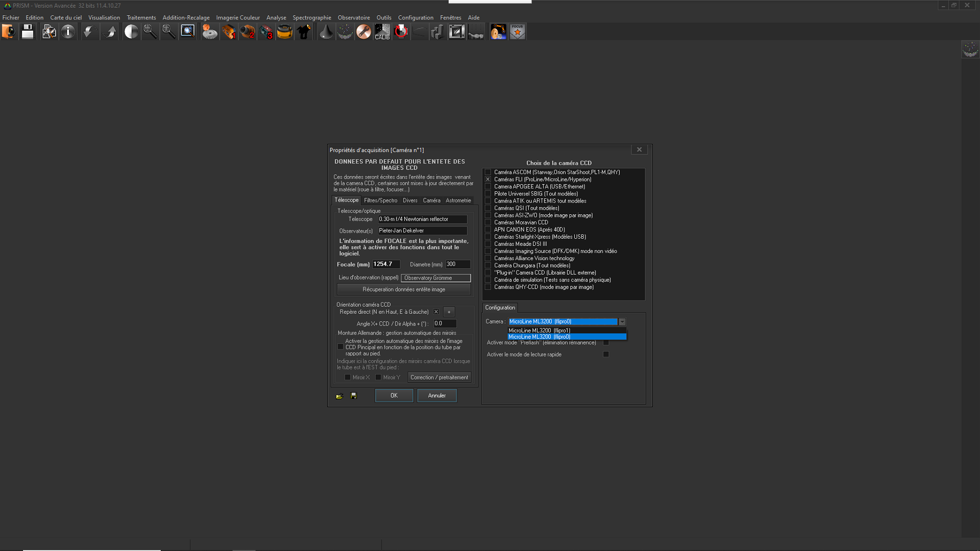Expand the Camera dropdown arrow
Image resolution: width=980 pixels, height=551 pixels.
pyautogui.click(x=622, y=322)
